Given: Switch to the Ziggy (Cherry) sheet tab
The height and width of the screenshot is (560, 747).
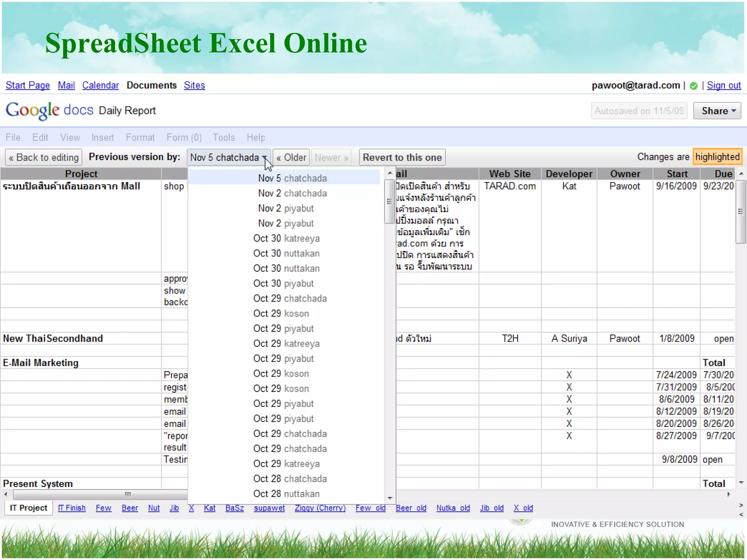Looking at the screenshot, I should click(x=320, y=508).
